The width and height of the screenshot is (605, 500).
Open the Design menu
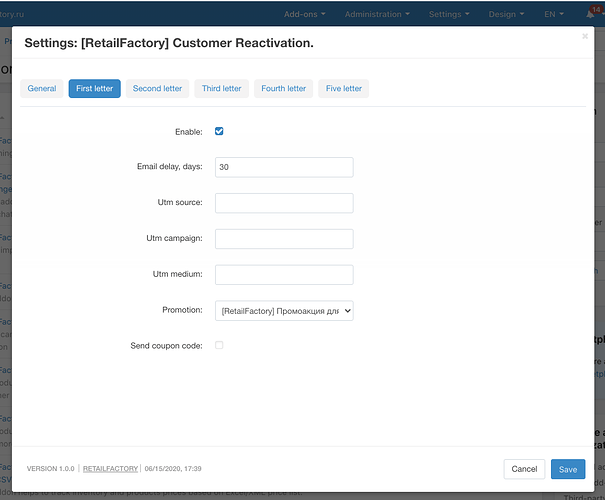click(506, 14)
